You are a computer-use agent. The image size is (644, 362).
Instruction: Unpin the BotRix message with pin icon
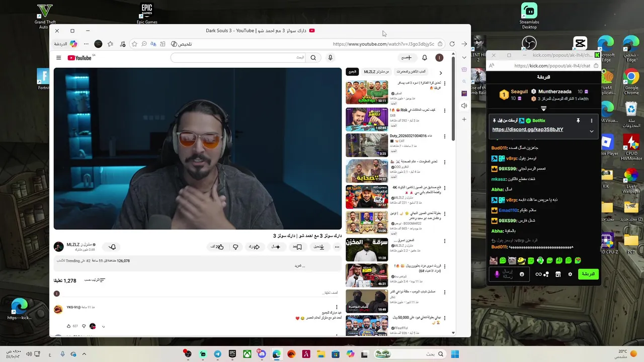click(578, 121)
